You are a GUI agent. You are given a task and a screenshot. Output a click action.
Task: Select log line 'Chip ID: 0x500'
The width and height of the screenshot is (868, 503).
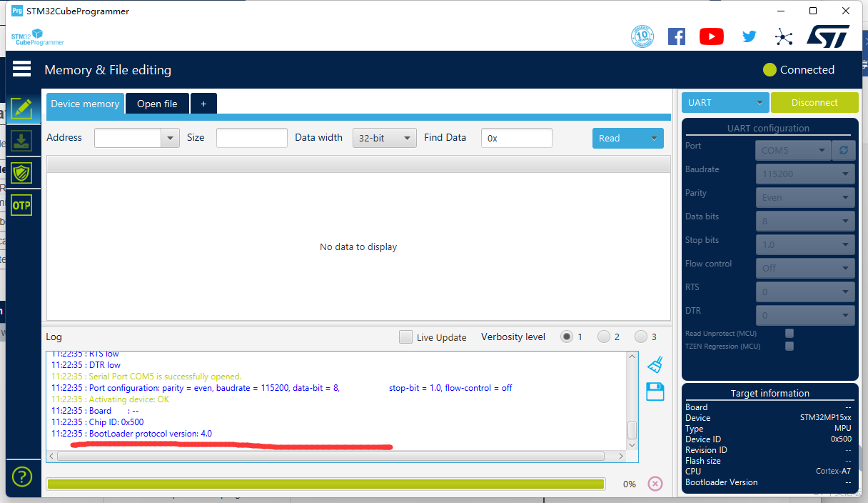click(x=97, y=422)
